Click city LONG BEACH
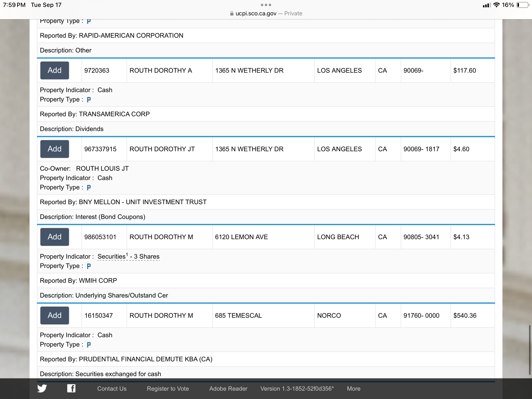Image resolution: width=532 pixels, height=399 pixels. (338, 237)
